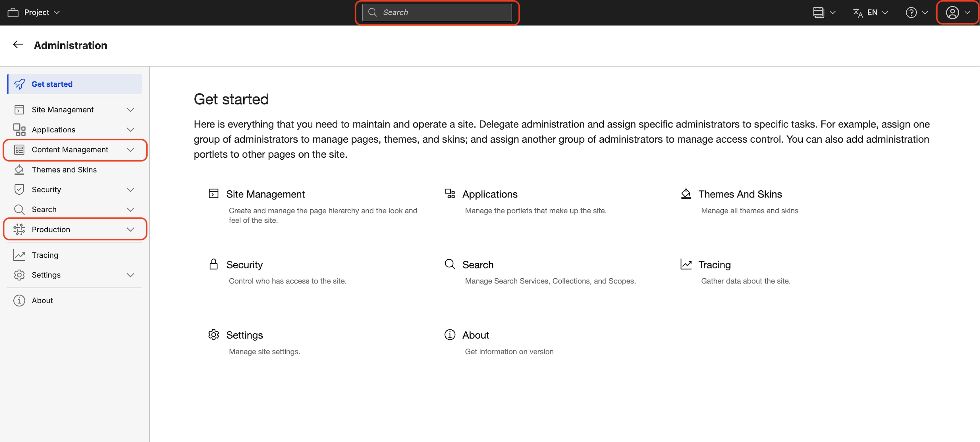The width and height of the screenshot is (980, 442).
Task: Open the Get started rocket icon
Action: tap(19, 84)
